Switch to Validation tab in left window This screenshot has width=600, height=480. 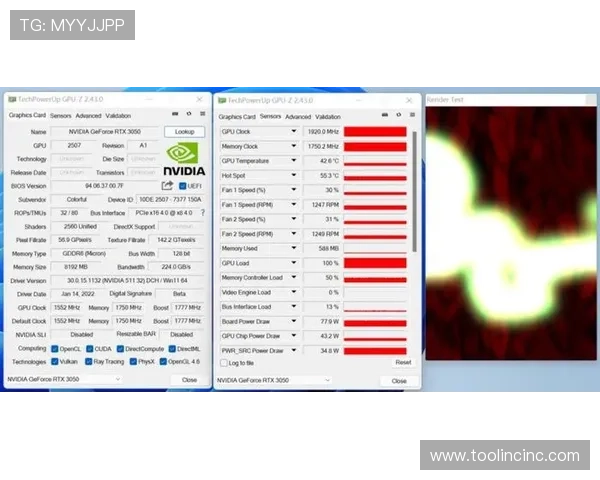click(118, 116)
